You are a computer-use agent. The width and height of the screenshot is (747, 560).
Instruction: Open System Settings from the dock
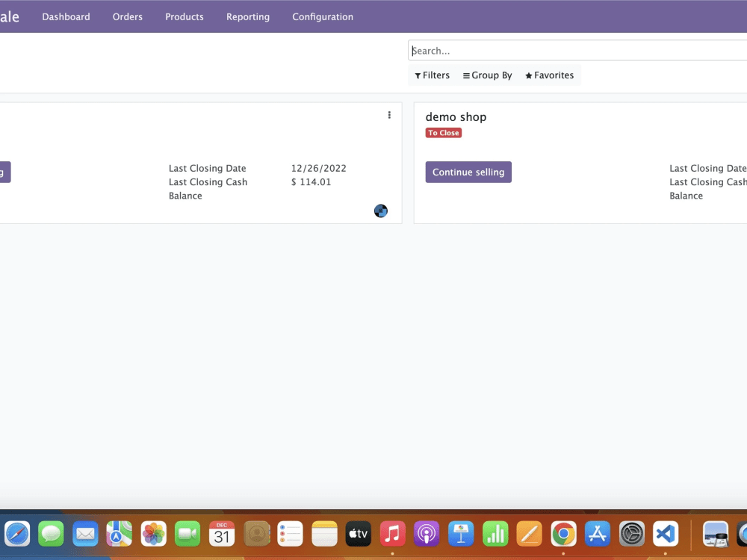[x=631, y=534]
